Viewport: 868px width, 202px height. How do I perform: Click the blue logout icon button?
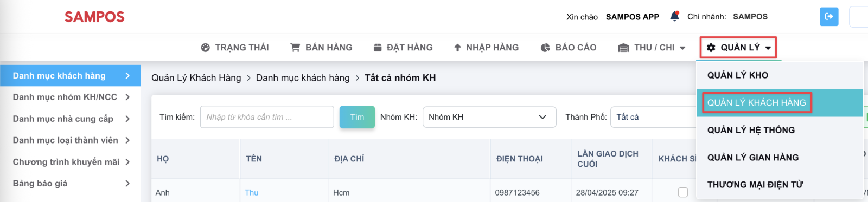click(x=829, y=16)
